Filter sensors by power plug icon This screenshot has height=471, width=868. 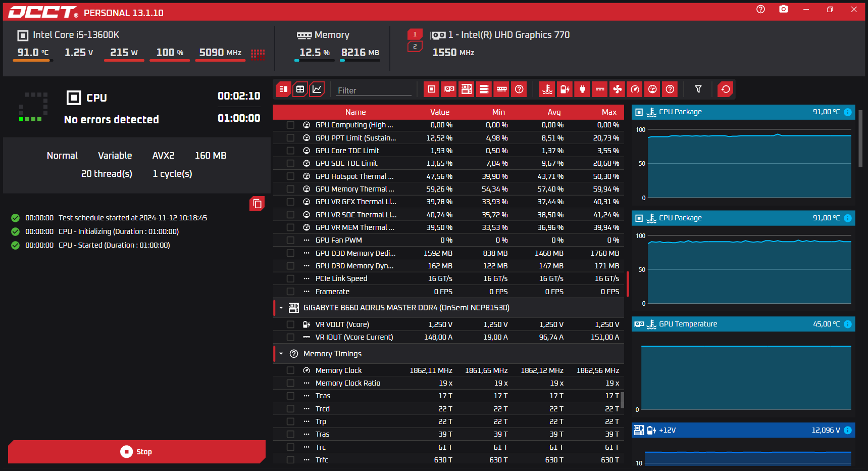pyautogui.click(x=582, y=89)
